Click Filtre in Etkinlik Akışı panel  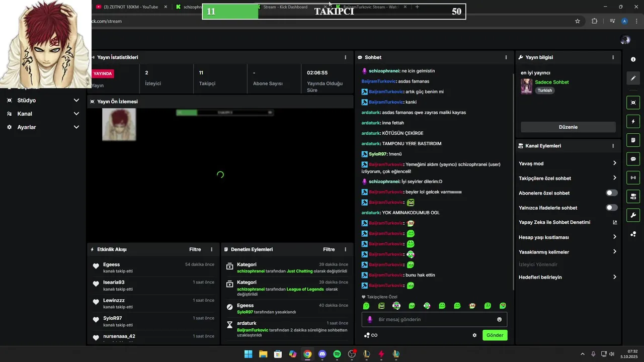pyautogui.click(x=195, y=249)
